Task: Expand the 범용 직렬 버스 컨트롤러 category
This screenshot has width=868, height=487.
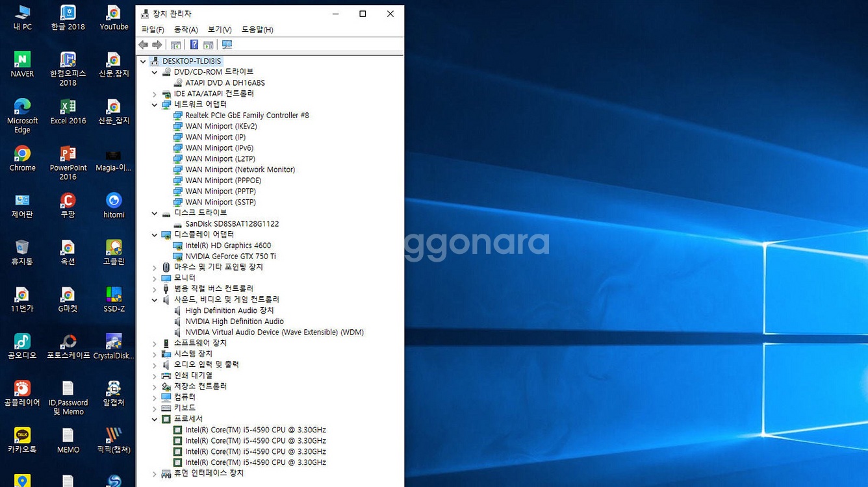Action: [155, 289]
